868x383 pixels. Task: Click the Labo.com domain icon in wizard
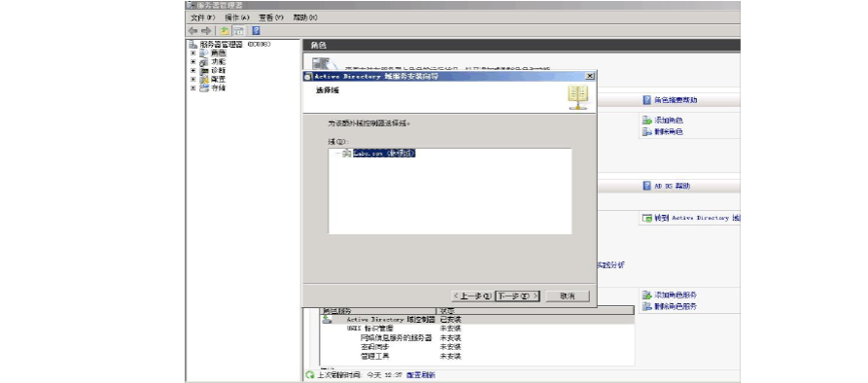347,154
